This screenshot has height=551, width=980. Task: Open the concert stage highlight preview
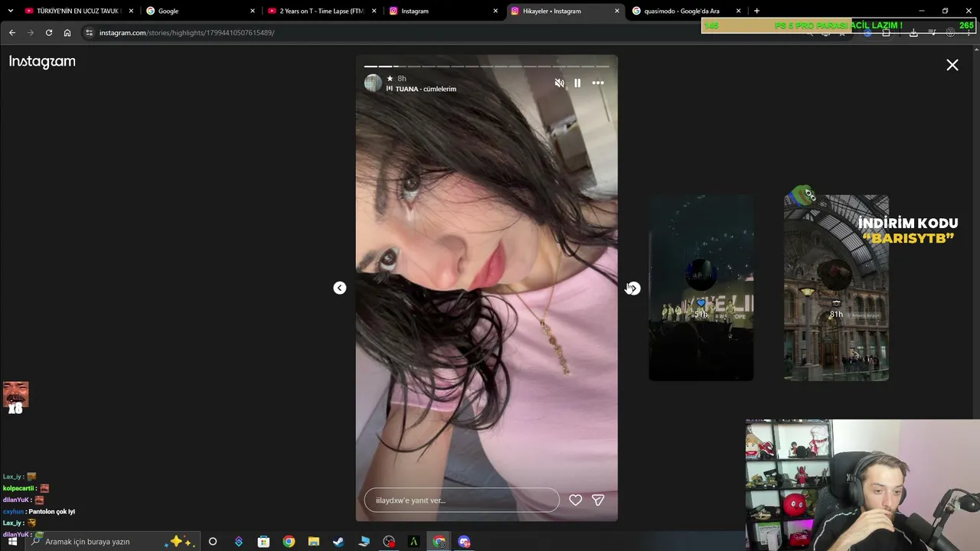click(701, 288)
